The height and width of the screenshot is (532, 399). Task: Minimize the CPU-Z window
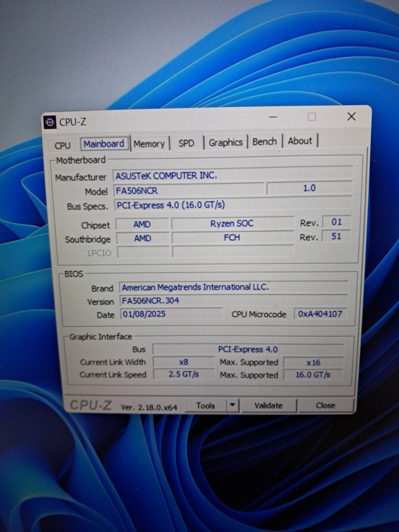(x=273, y=117)
